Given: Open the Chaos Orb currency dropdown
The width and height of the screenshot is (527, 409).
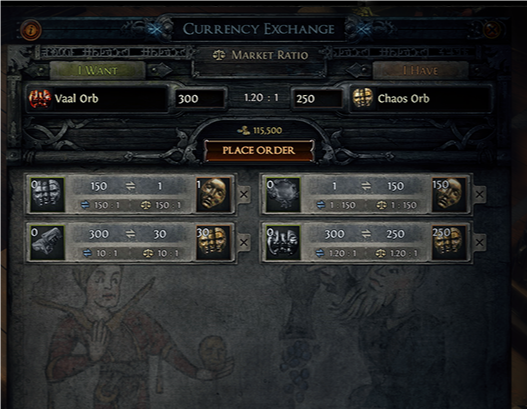Looking at the screenshot, I should 421,98.
